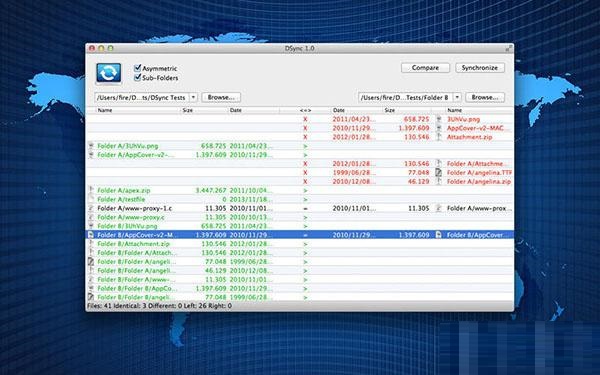
Task: Toggle the Sub-Folders checkbox
Action: (x=137, y=78)
